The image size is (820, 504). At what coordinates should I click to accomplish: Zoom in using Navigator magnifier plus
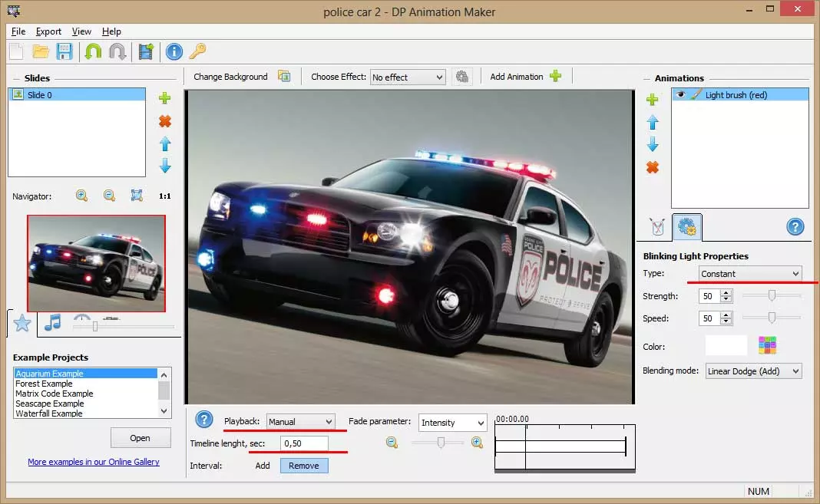click(x=81, y=196)
